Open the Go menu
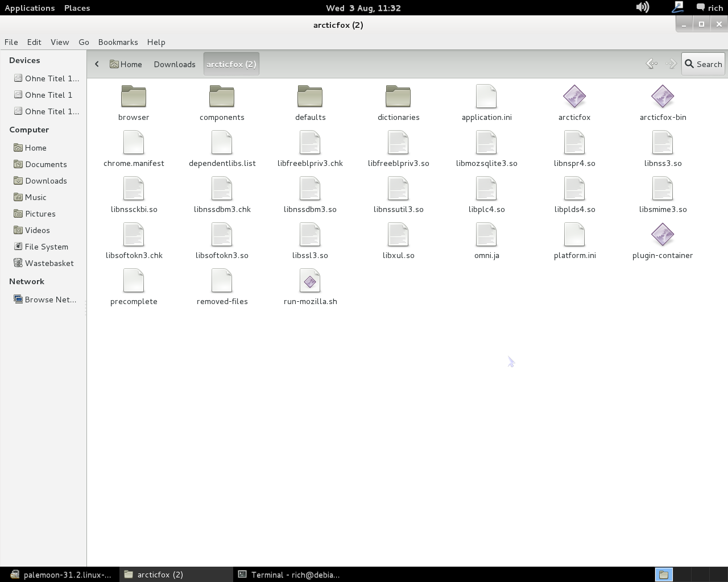This screenshot has height=582, width=728. (x=84, y=42)
